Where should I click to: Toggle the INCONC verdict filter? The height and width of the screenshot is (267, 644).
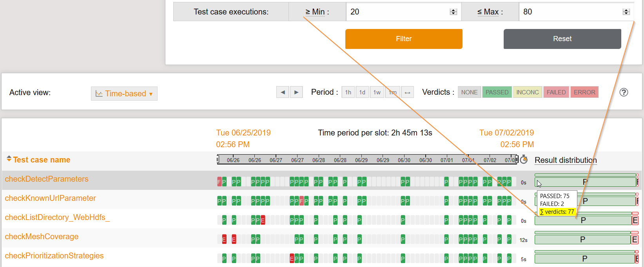tap(527, 92)
